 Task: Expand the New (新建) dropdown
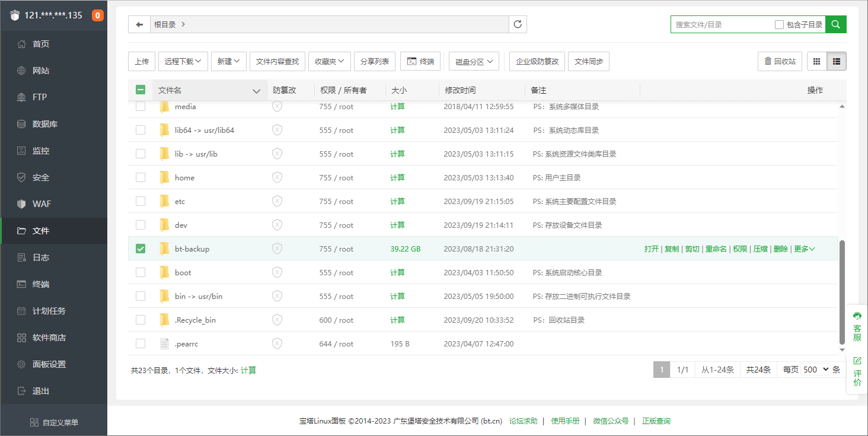228,61
